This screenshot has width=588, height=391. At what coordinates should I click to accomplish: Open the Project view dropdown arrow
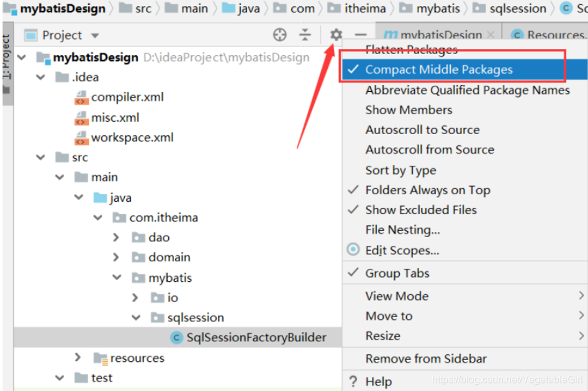click(x=95, y=35)
